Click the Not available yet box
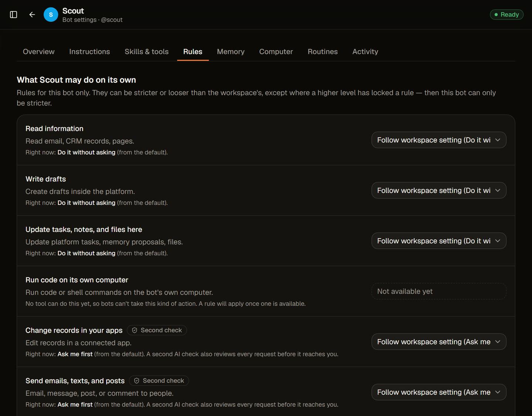Image resolution: width=532 pixels, height=416 pixels. click(x=439, y=291)
